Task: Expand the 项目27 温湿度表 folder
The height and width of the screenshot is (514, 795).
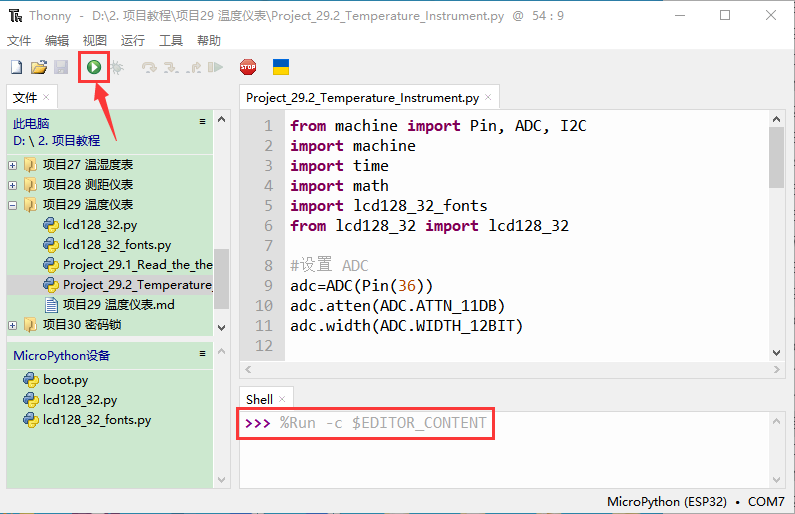Action: 13,165
